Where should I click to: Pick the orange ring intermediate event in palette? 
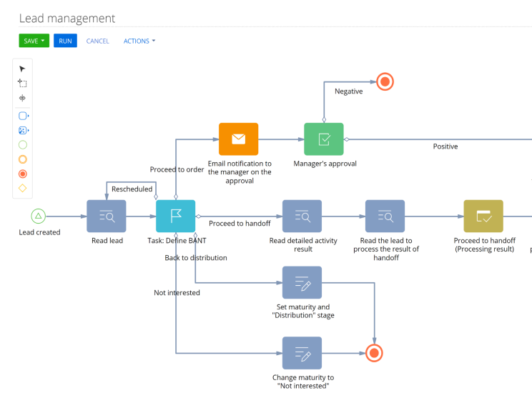[x=22, y=159]
